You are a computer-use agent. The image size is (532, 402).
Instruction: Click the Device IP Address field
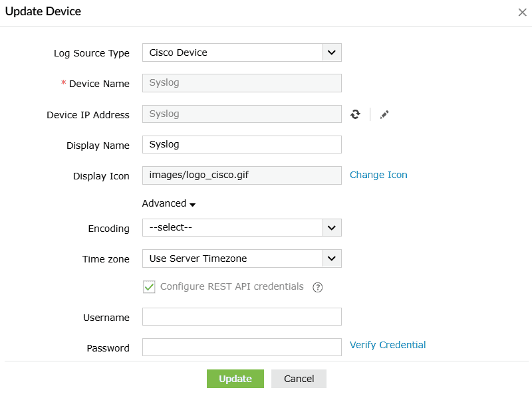coord(241,114)
